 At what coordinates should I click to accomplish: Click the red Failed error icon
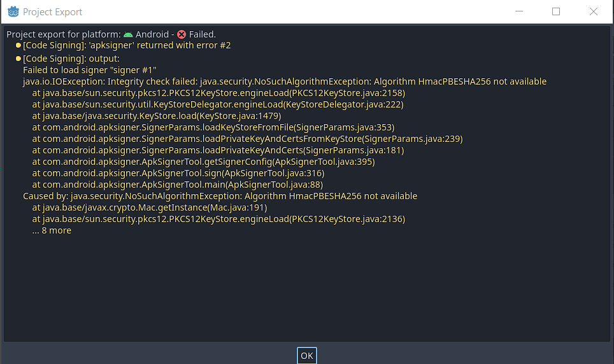point(182,34)
